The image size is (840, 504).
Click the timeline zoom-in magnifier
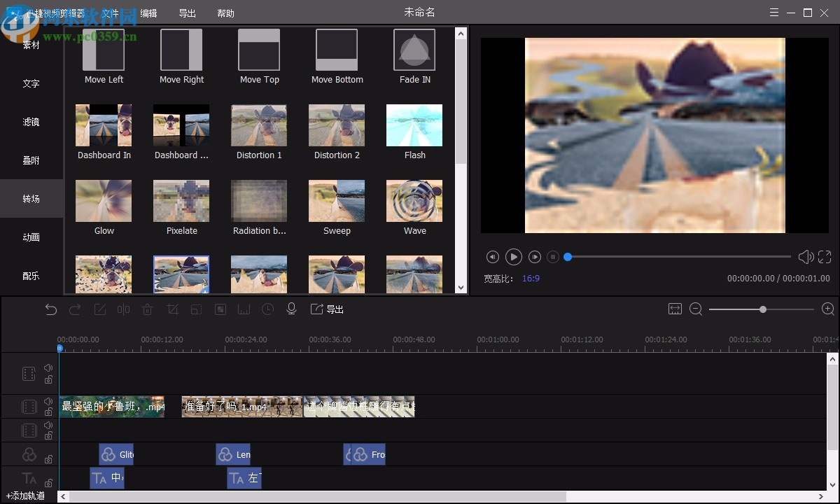pyautogui.click(x=827, y=309)
